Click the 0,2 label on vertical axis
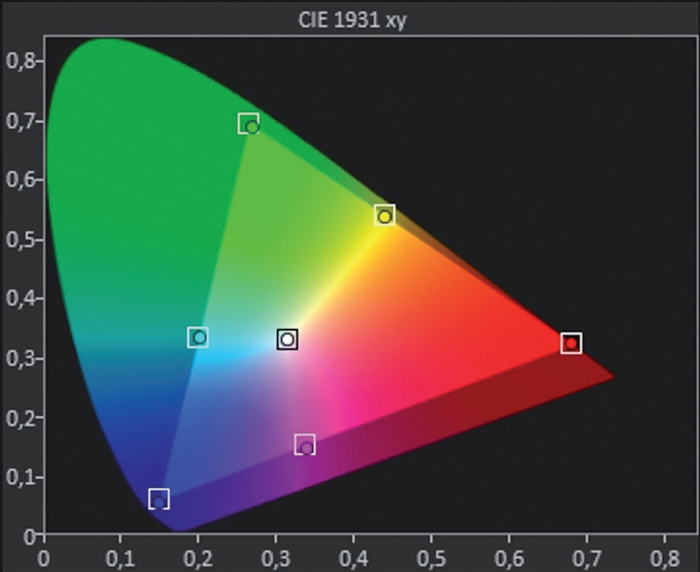 tap(20, 417)
